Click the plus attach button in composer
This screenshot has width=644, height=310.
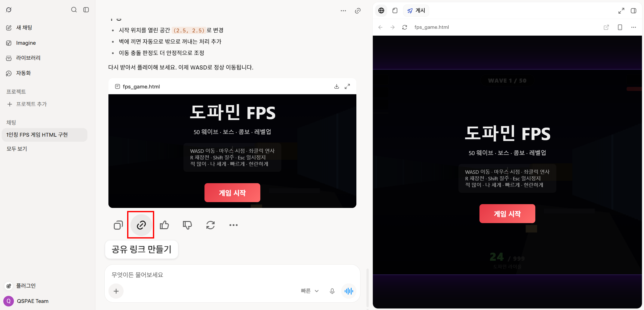[x=116, y=291]
